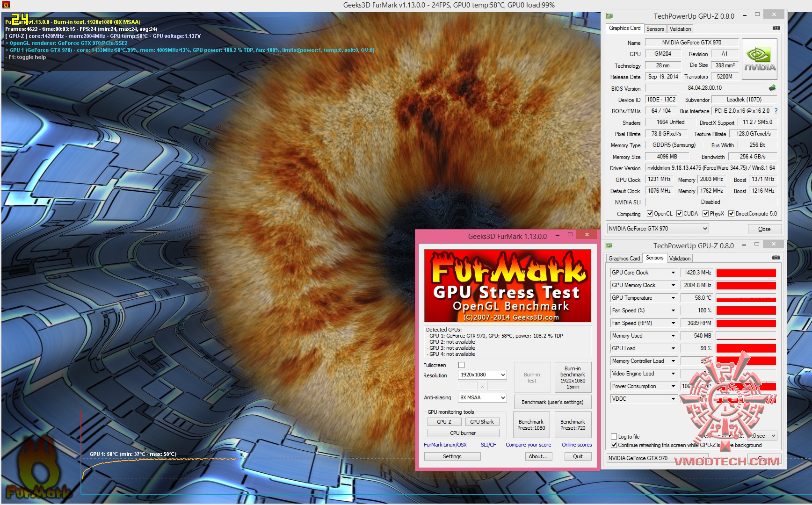Open the SLI/CF link
Viewport: 812px width, 505px height.
tap(488, 445)
